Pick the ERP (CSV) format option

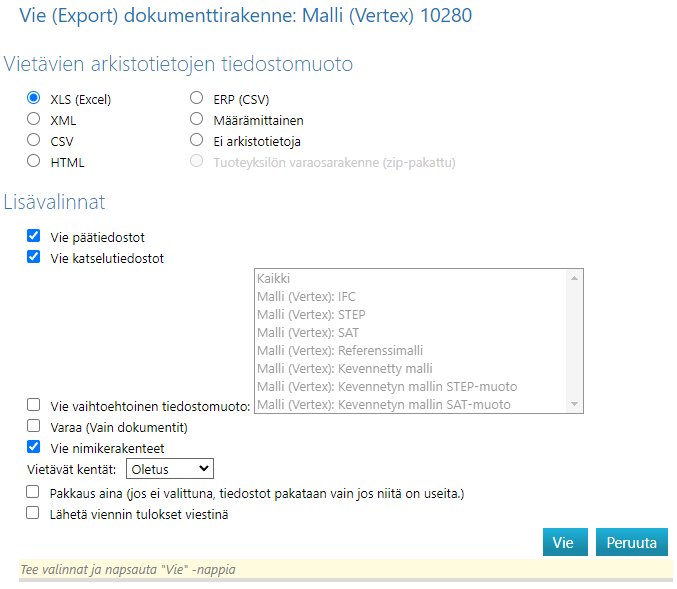click(196, 98)
